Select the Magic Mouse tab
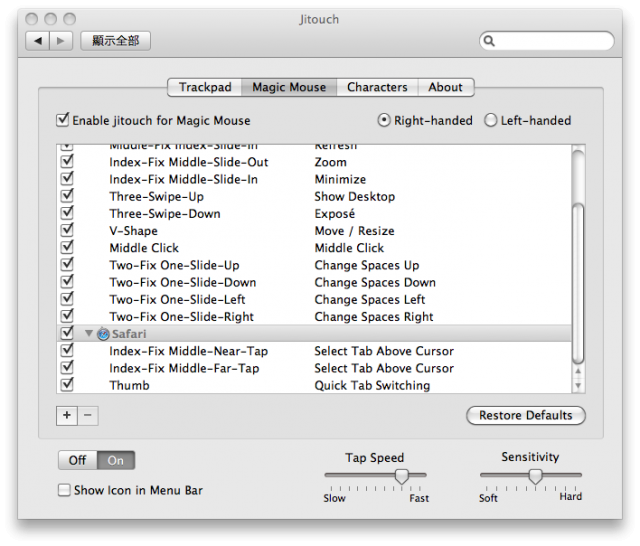 [289, 87]
